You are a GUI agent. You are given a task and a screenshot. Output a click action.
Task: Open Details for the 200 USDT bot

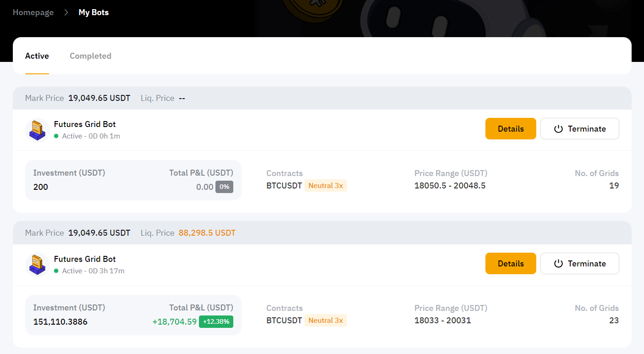tap(511, 129)
